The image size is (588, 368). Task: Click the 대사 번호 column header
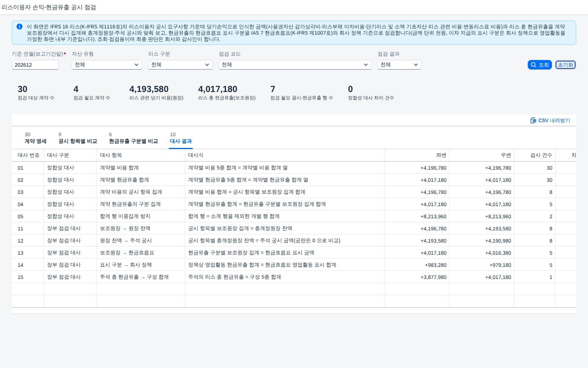coord(28,155)
